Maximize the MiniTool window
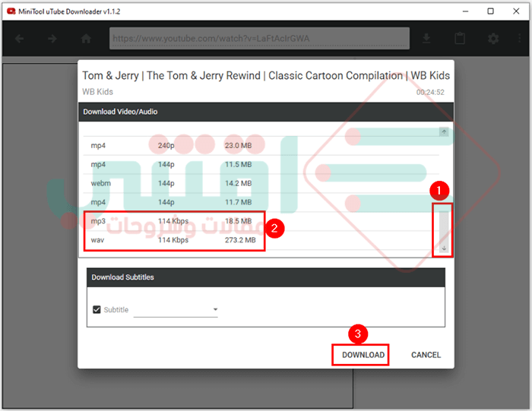Screen dimensions: 532x411 491,11
